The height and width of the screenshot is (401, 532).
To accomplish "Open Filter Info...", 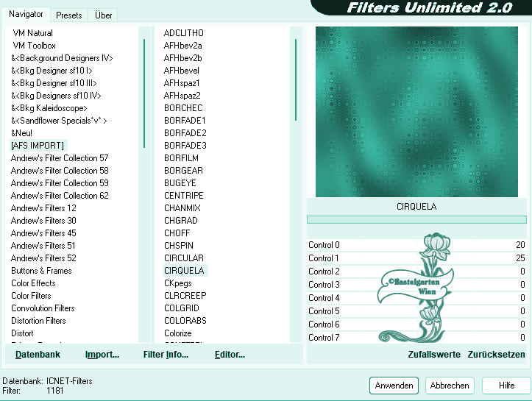I will (x=166, y=355).
